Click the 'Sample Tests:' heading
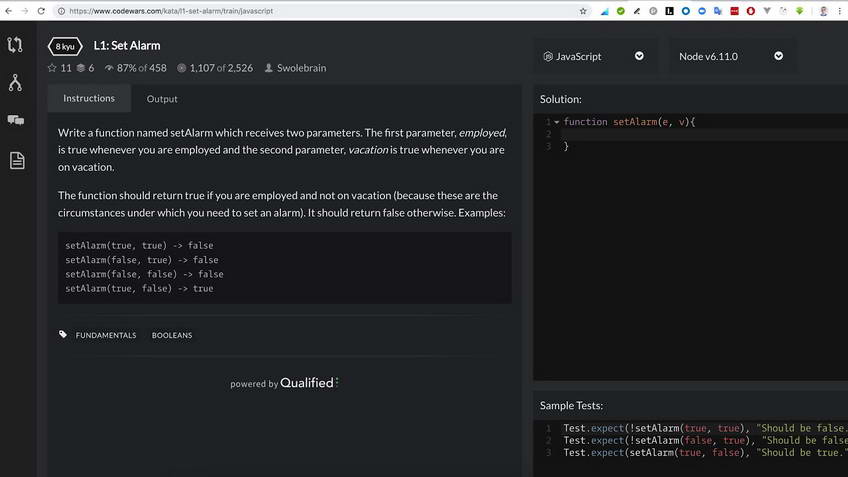Screen dimensions: 848x477 pyautogui.click(x=571, y=405)
